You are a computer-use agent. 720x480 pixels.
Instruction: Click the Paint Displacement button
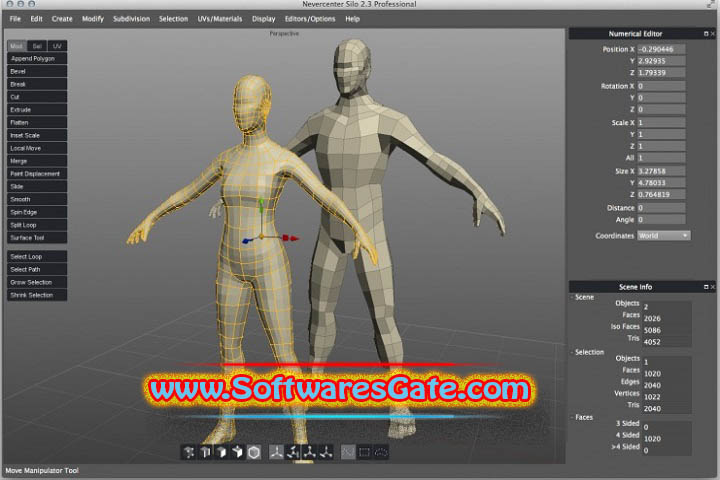point(37,174)
